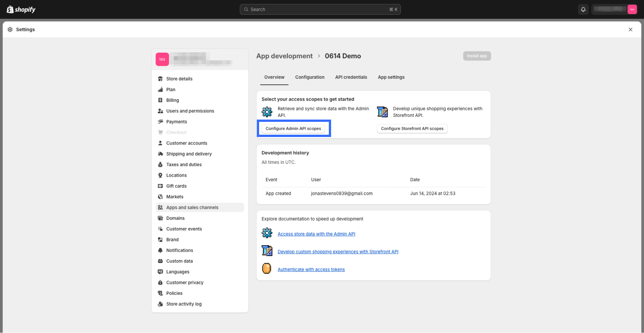The height and width of the screenshot is (333, 644).
Task: Click the Shopify logo in the top bar
Action: (21, 9)
